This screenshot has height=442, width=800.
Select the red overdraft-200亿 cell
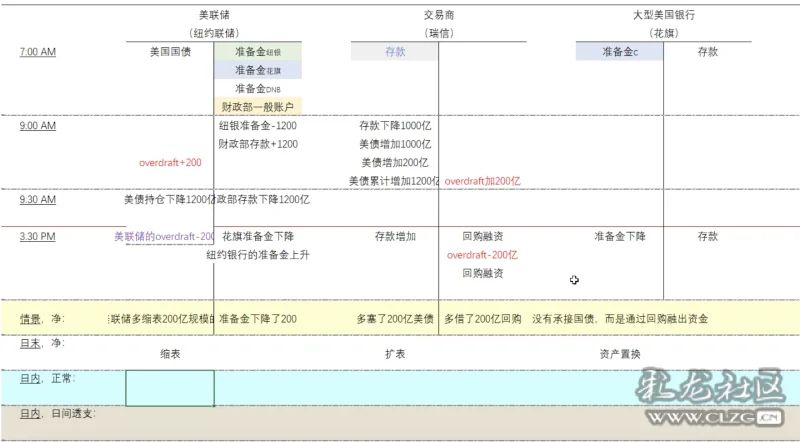tap(482, 255)
